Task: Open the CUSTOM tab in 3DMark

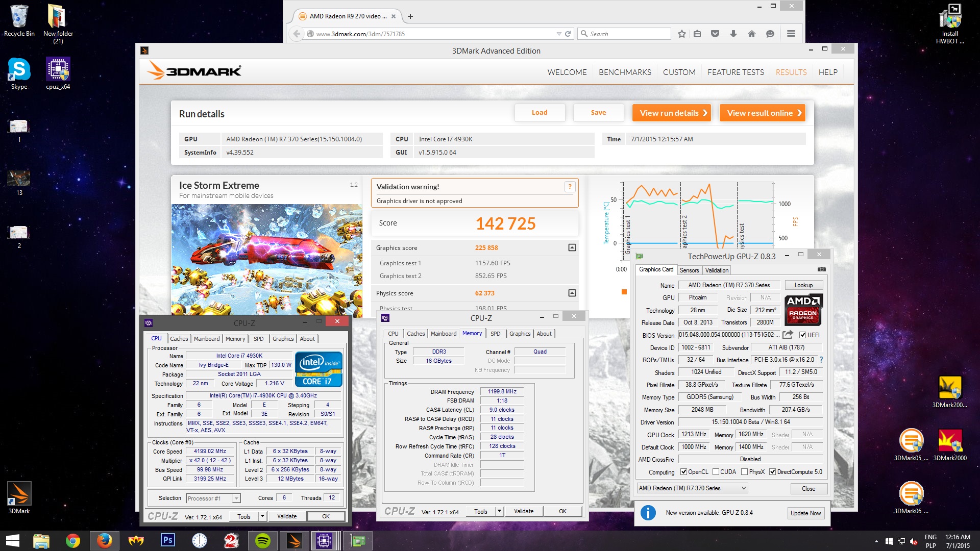Action: click(679, 72)
